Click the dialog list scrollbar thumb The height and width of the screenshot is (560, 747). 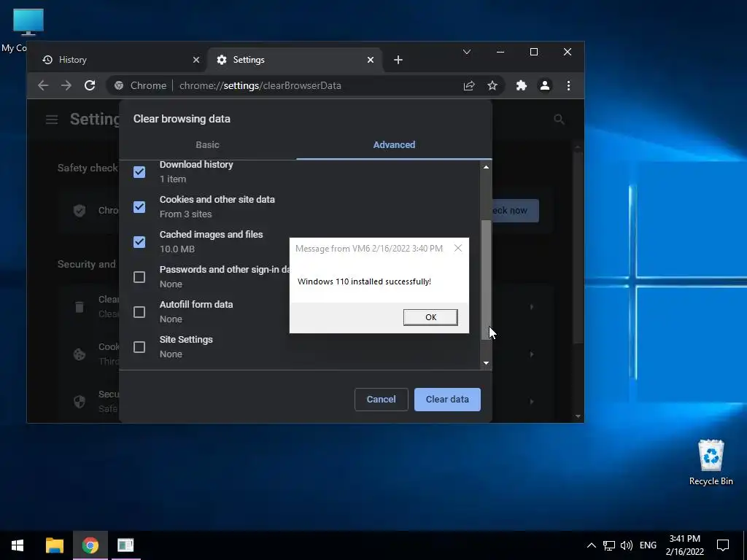[486, 280]
